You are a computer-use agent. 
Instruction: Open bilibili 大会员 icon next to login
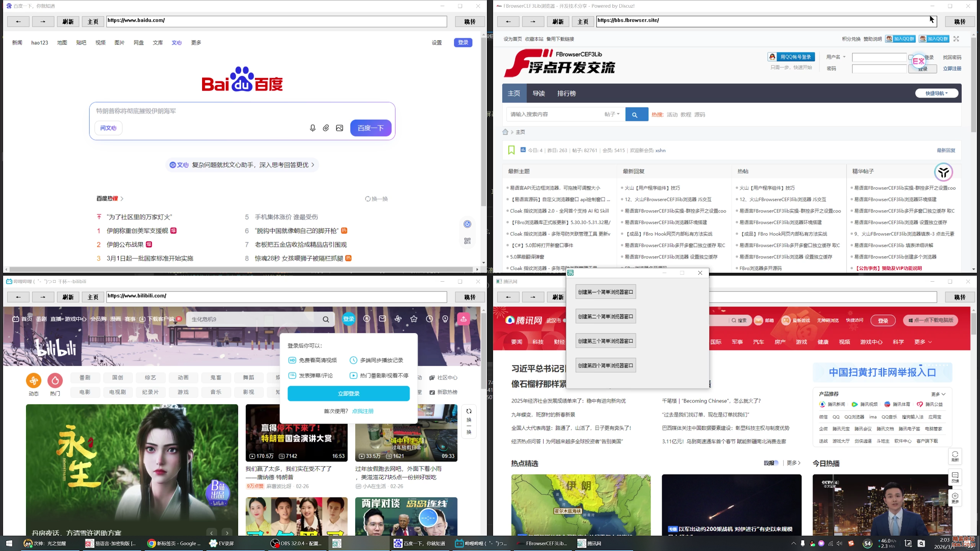[367, 318]
